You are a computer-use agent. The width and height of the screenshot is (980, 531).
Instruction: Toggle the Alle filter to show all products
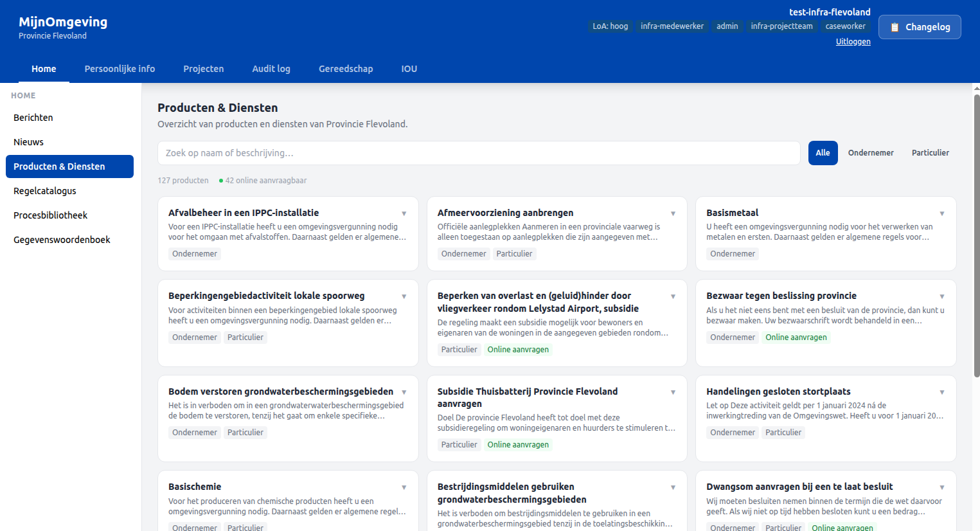point(823,152)
